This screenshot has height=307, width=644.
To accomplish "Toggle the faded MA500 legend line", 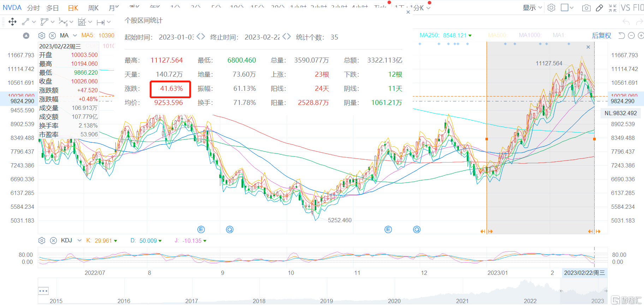I will (x=498, y=35).
